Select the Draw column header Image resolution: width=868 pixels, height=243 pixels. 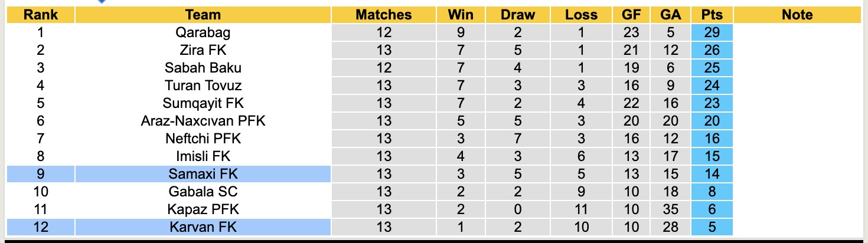click(x=518, y=15)
